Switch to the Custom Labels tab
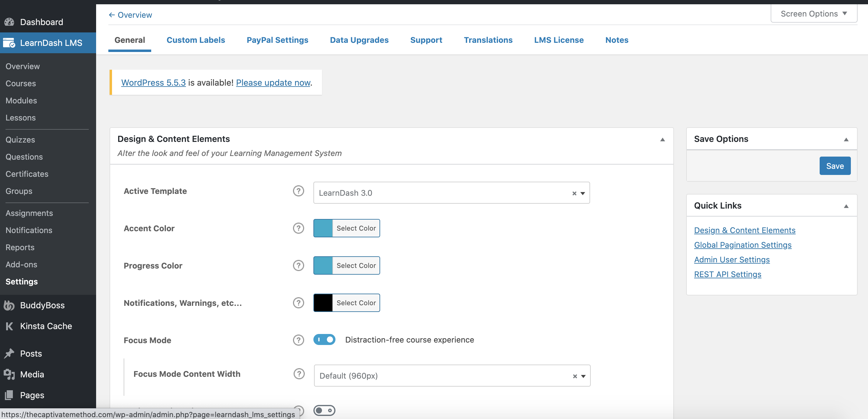Viewport: 868px width, 419px height. 196,40
